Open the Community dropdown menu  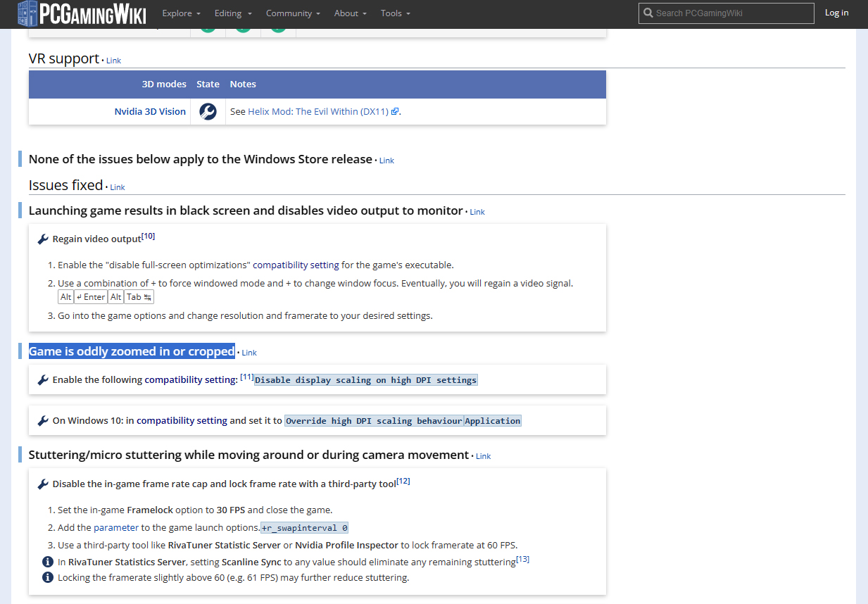[293, 13]
